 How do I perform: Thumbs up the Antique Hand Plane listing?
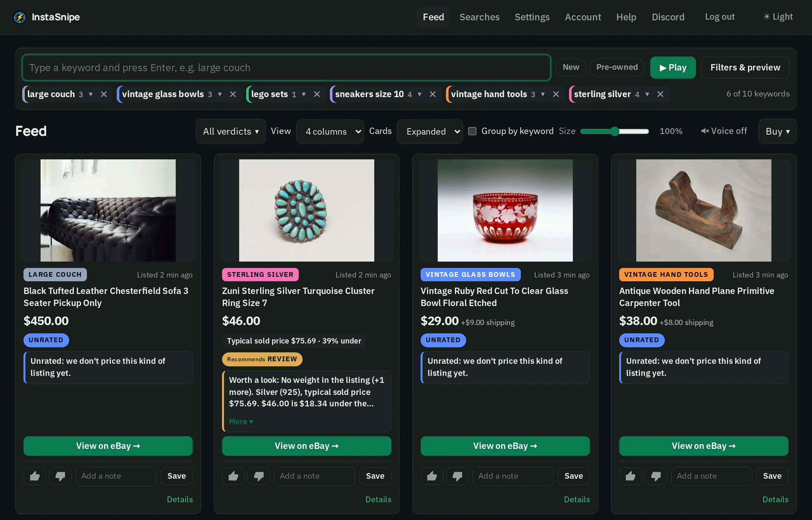click(x=631, y=476)
